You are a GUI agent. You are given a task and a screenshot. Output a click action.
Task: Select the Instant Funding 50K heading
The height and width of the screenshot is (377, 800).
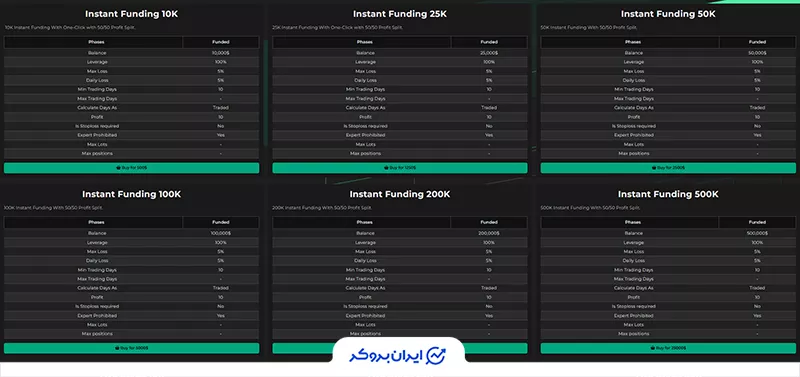point(668,14)
